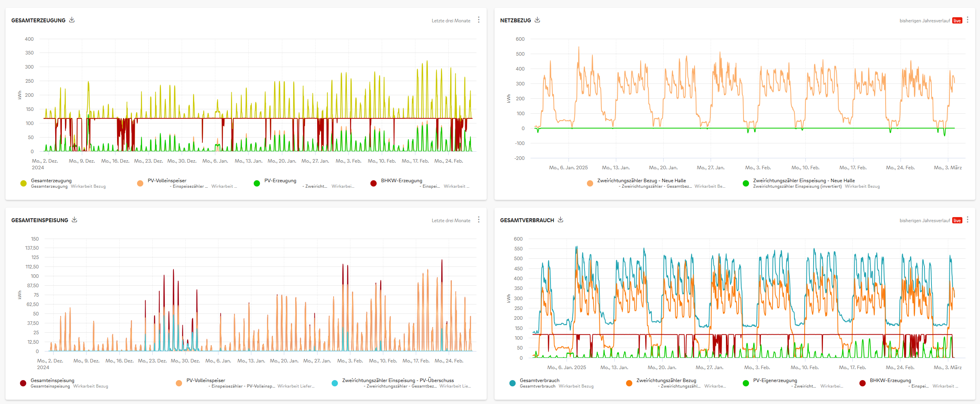
Task: Open 'Letzte drei Monate' range in Gesamterzeugung
Action: (451, 21)
